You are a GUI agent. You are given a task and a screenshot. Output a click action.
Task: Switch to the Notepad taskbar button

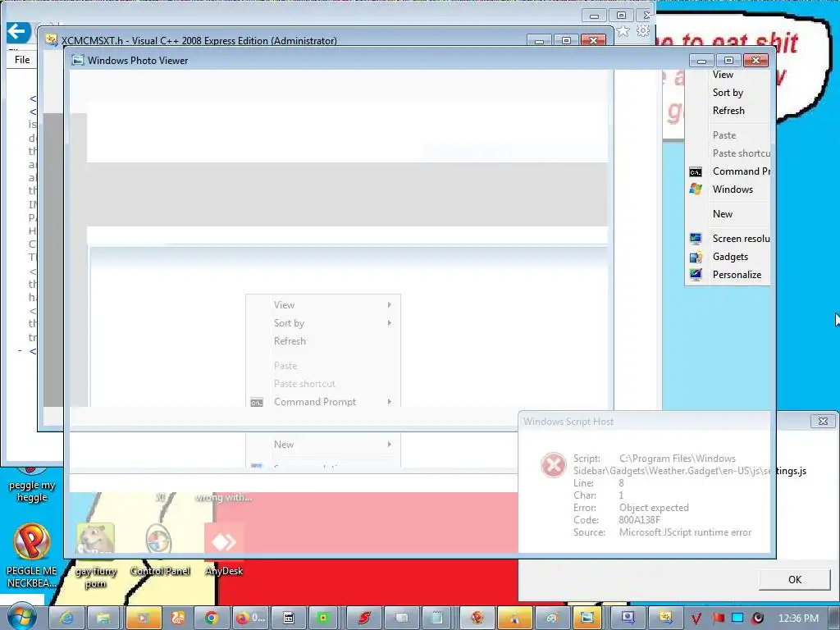tap(437, 618)
